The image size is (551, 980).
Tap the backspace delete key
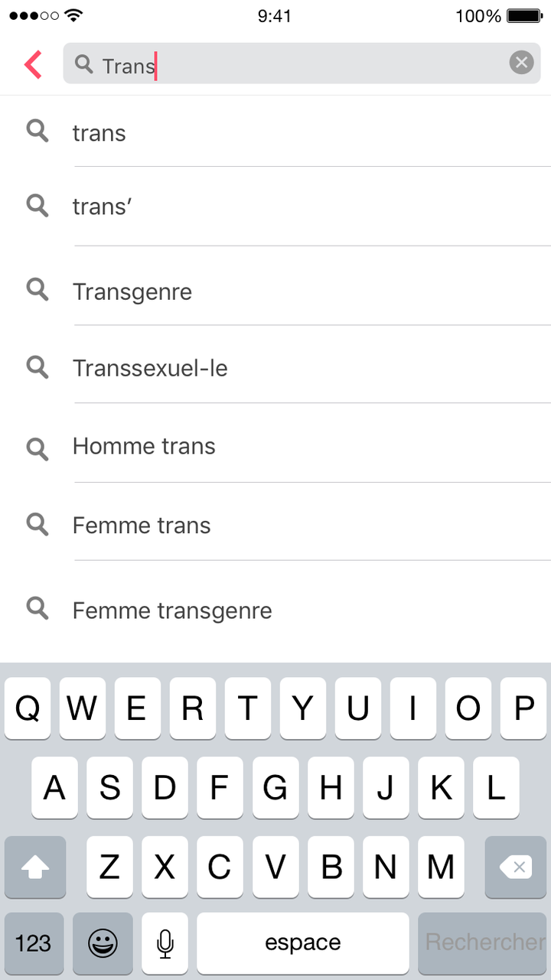(x=515, y=867)
